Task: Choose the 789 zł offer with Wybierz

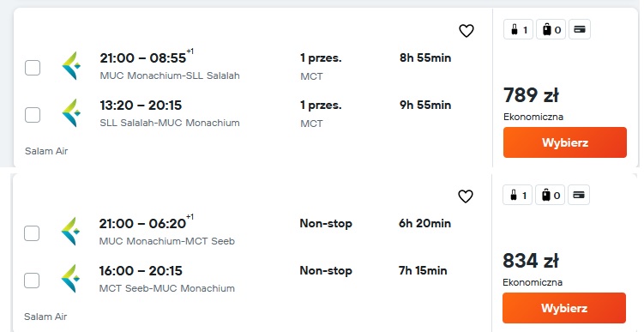Action: [565, 142]
